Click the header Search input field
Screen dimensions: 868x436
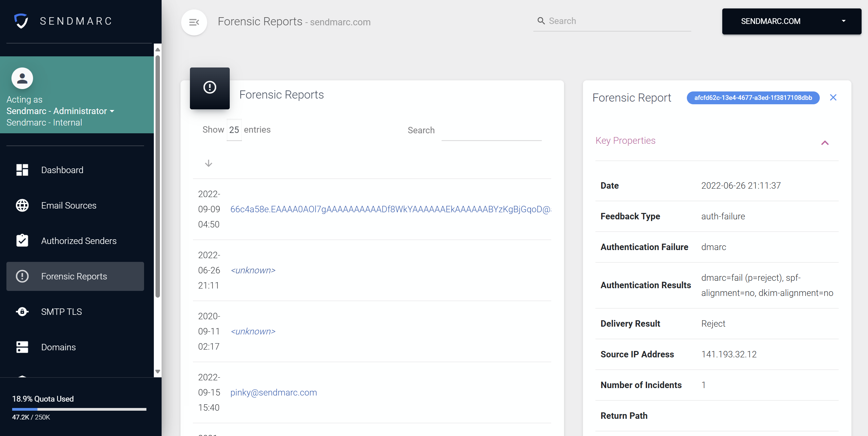pos(612,21)
